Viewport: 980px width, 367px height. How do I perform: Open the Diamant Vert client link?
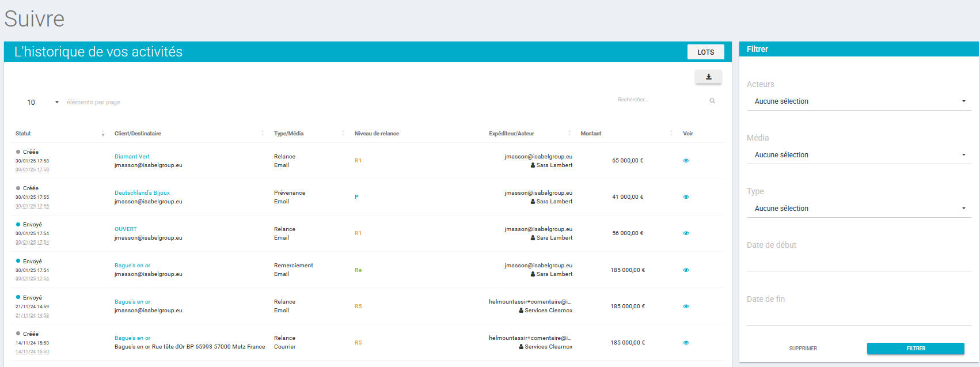click(132, 157)
